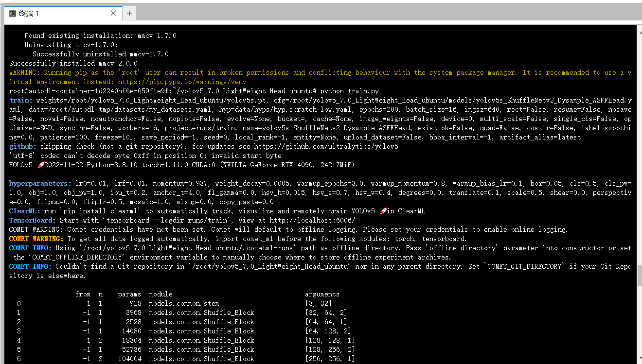Click params value '104064' in row 6
Viewport: 642px width, 364px height.
[129, 359]
